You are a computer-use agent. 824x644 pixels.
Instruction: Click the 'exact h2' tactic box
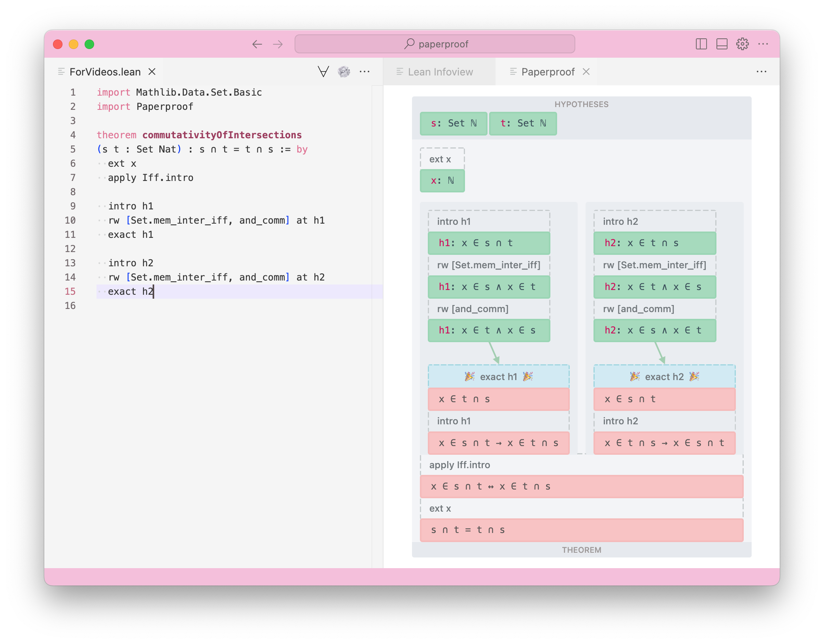[x=664, y=377]
